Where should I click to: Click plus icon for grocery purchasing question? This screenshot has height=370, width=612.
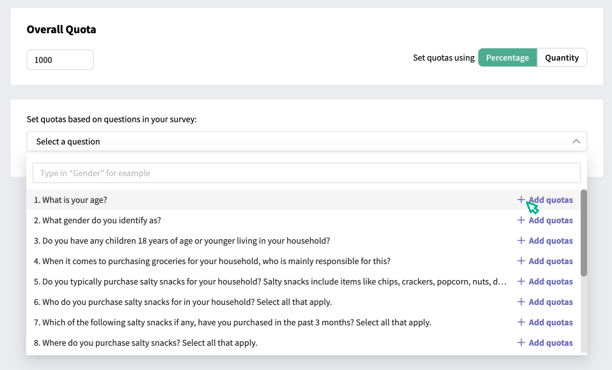(521, 261)
